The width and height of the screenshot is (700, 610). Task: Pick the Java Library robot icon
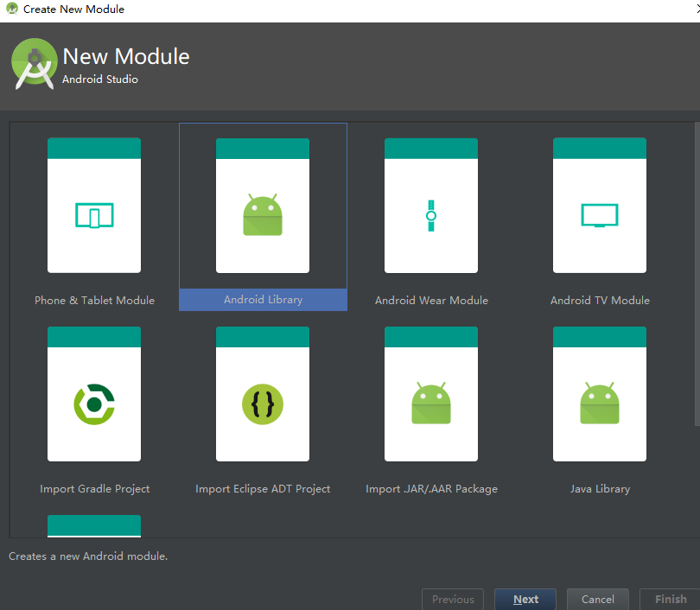[x=600, y=403]
